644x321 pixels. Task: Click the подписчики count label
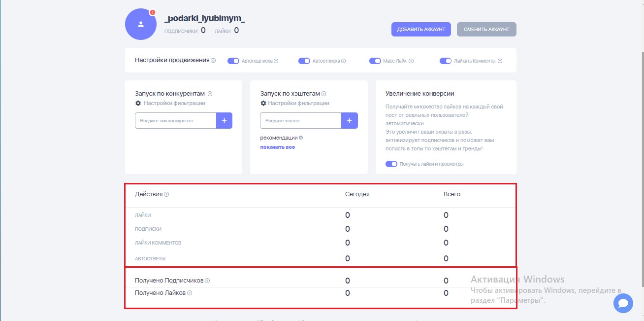[181, 31]
